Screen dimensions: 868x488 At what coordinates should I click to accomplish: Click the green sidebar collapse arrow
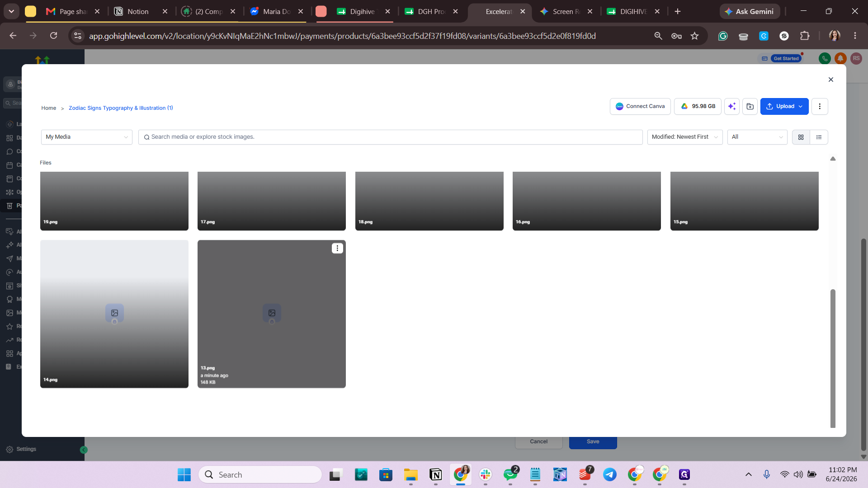pos(84,450)
